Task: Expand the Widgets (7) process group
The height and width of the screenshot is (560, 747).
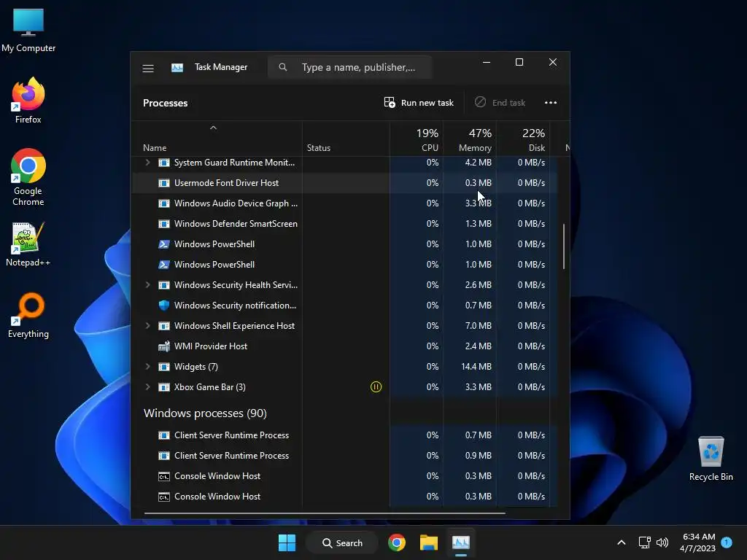Action: [147, 367]
